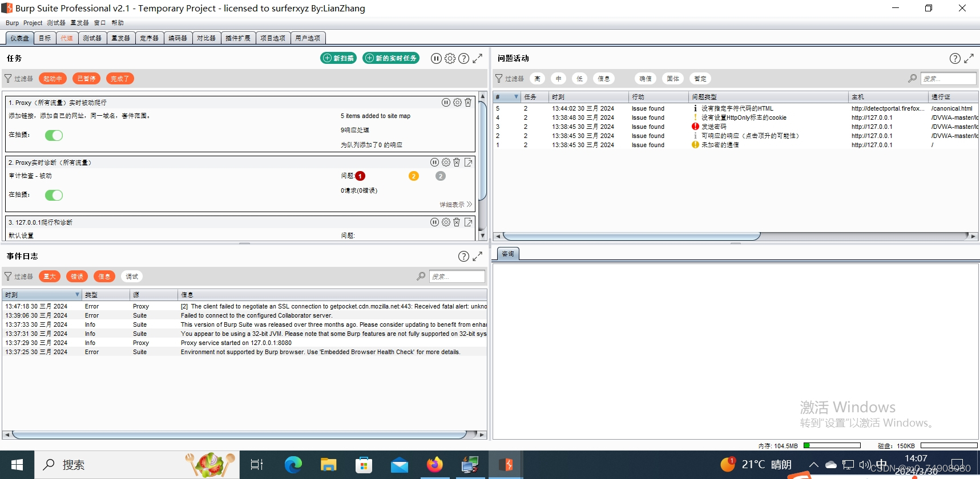Pause task 2 Proxy实时诊断
The width and height of the screenshot is (980, 479).
point(434,163)
